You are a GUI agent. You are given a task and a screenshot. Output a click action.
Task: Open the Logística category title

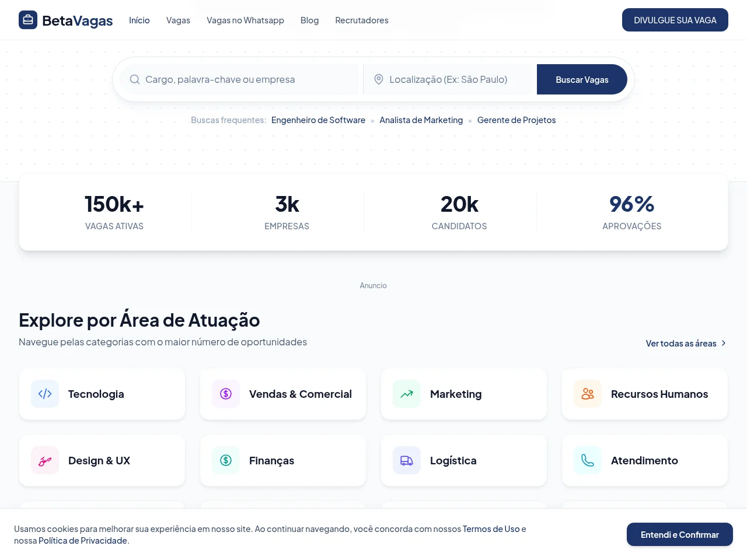pyautogui.click(x=453, y=460)
